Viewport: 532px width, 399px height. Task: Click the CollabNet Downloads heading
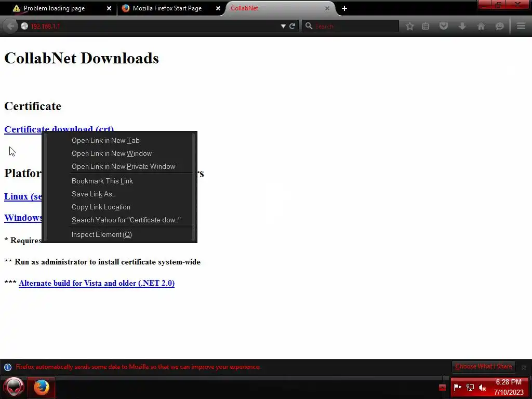[82, 58]
